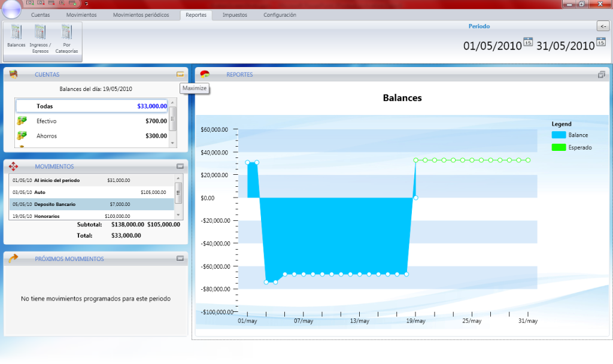Go to the Impuestos tab
This screenshot has width=613, height=364.
click(235, 15)
